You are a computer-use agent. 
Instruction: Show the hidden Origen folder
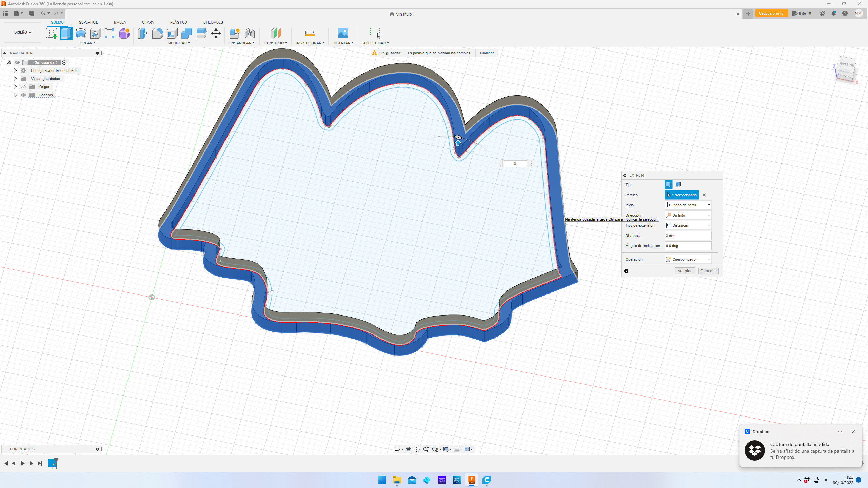[23, 87]
